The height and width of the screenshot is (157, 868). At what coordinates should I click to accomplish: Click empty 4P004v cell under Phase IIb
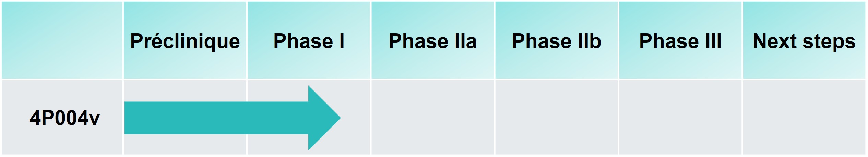point(556,117)
